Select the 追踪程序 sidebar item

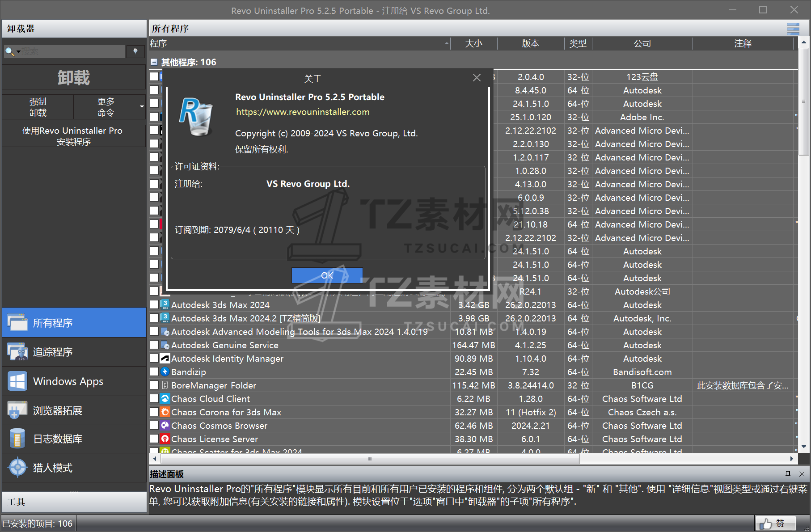click(74, 352)
